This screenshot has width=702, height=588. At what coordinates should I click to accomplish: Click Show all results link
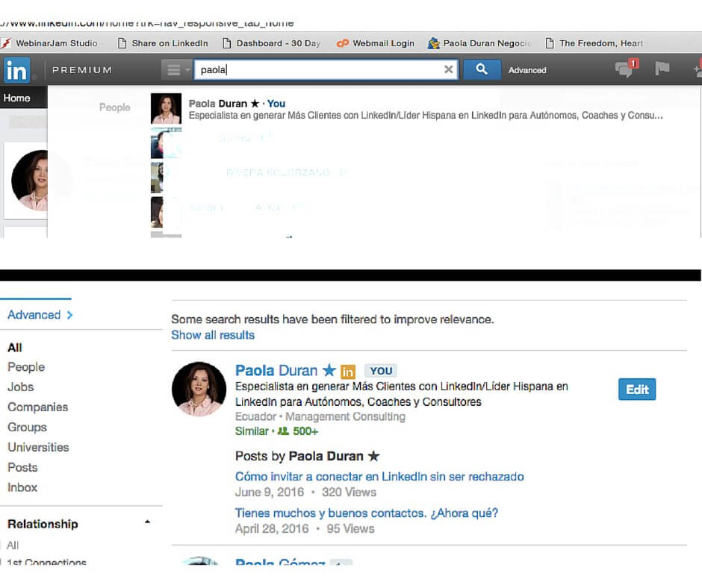tap(213, 335)
